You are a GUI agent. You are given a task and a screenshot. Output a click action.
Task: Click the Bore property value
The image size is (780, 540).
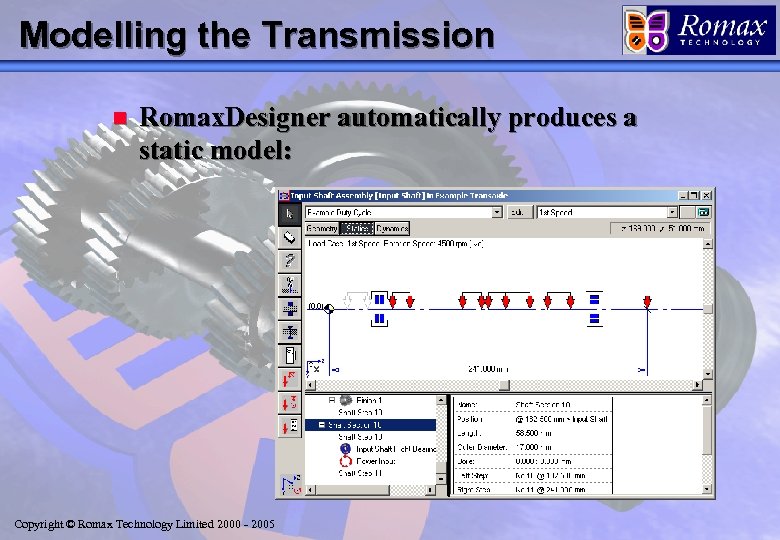point(543,461)
